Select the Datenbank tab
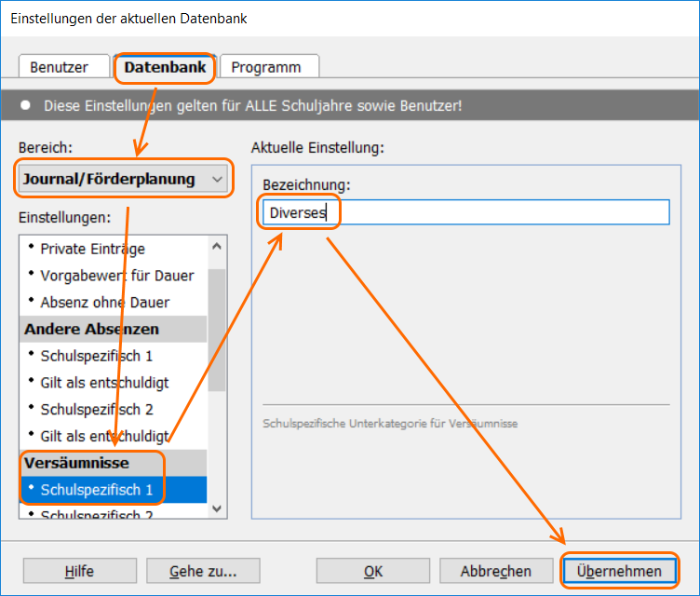The image size is (700, 596). click(x=165, y=67)
